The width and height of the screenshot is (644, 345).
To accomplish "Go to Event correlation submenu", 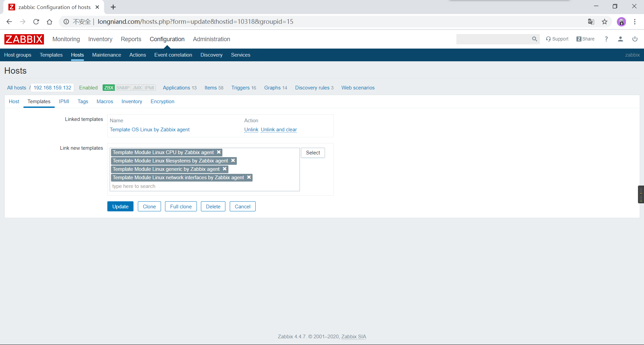I will coord(173,55).
